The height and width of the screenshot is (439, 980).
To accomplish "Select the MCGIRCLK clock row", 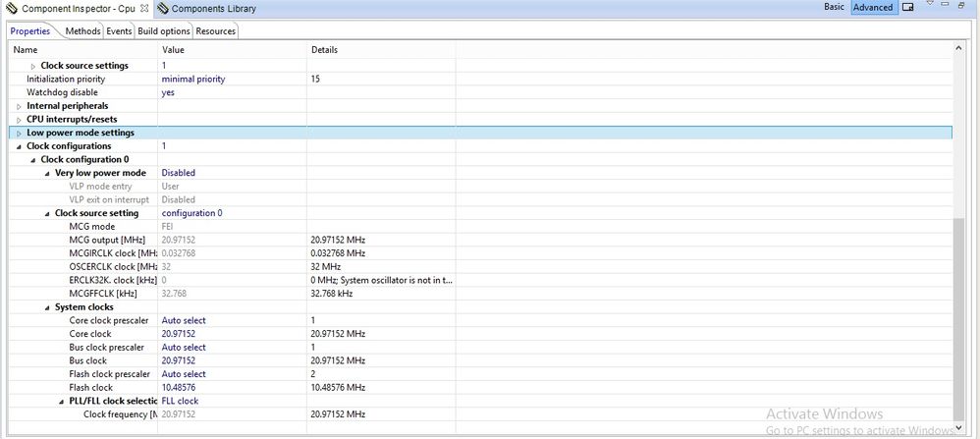I will [481, 253].
